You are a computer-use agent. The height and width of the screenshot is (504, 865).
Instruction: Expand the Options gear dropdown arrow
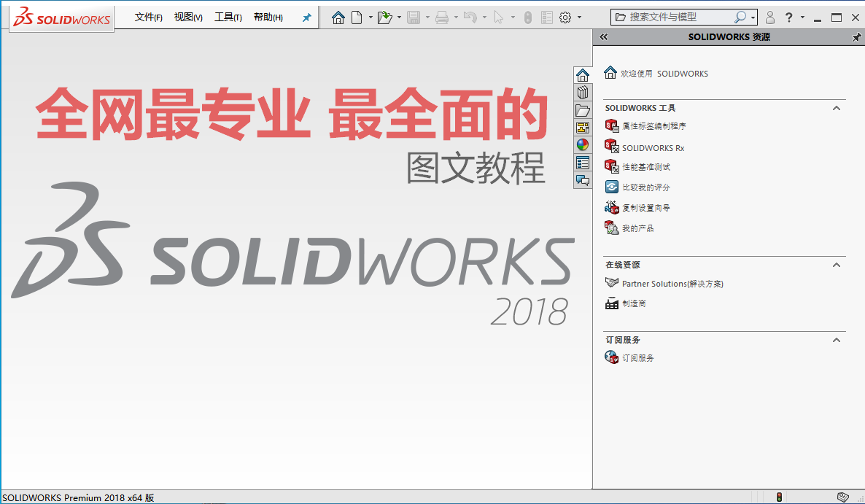click(x=579, y=18)
